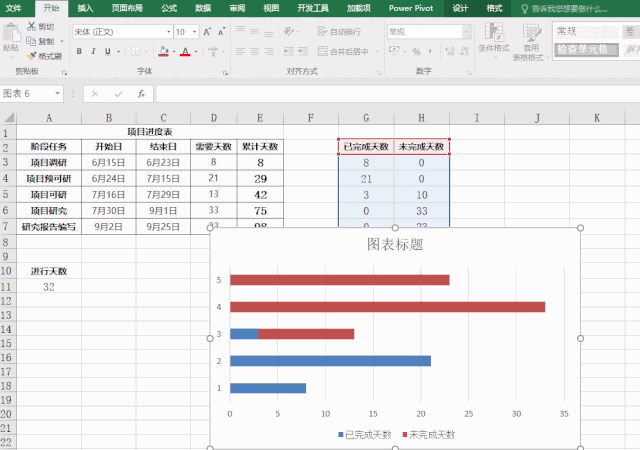Open Format as Table (套用表格格式)
The height and width of the screenshot is (450, 640).
(x=529, y=42)
